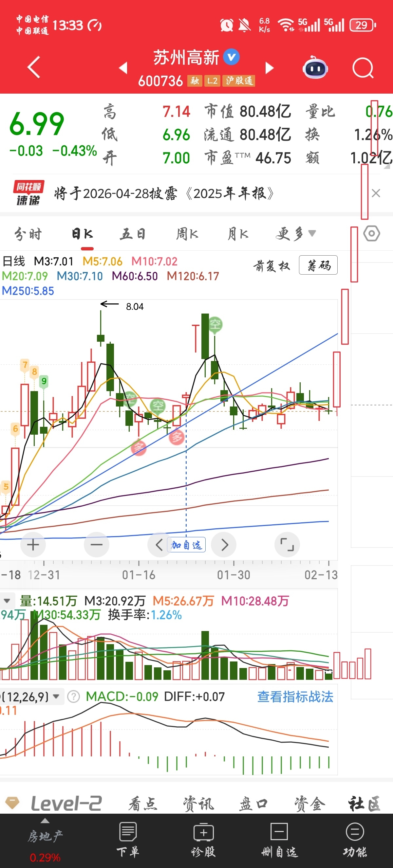Viewport: 393px width, 868px height.
Task: Zoom in chart with plus button
Action: pyautogui.click(x=33, y=545)
